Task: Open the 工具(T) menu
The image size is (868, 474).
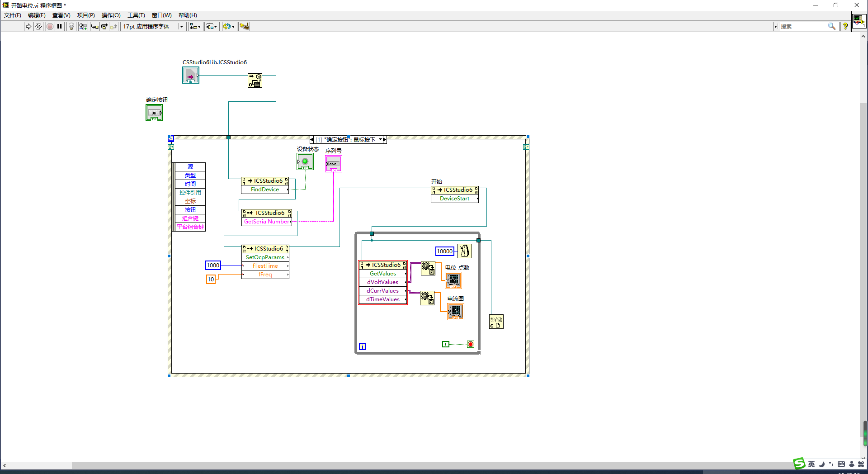Action: pyautogui.click(x=136, y=15)
